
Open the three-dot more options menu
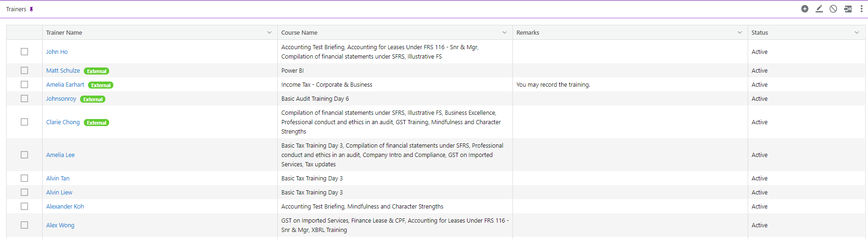click(x=861, y=9)
